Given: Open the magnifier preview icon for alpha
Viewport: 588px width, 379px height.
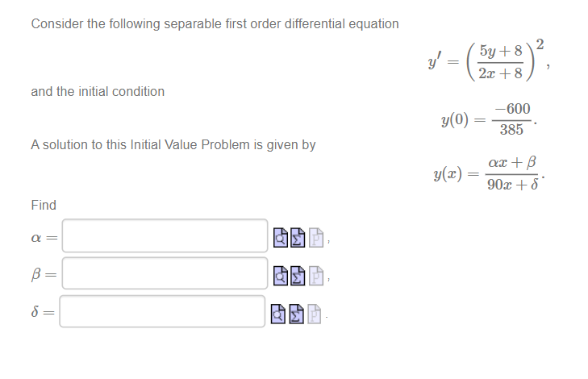Looking at the screenshot, I should (281, 238).
